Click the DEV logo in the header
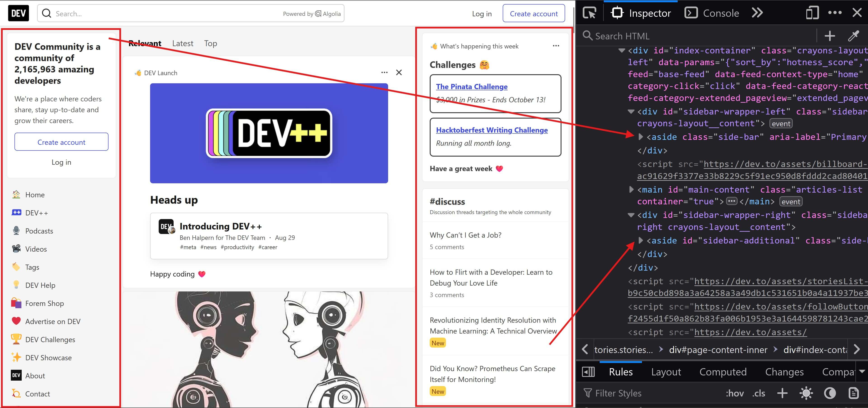The image size is (868, 408). [19, 13]
